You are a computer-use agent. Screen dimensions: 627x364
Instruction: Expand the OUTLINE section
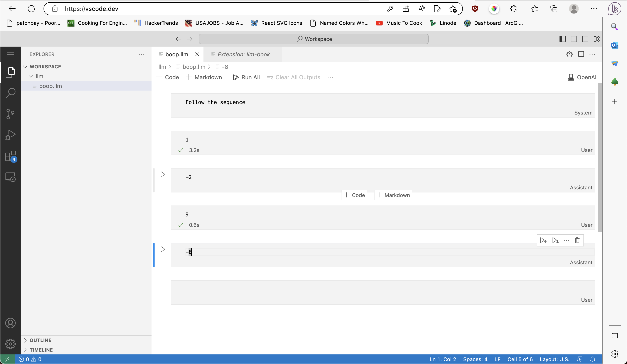click(x=40, y=340)
